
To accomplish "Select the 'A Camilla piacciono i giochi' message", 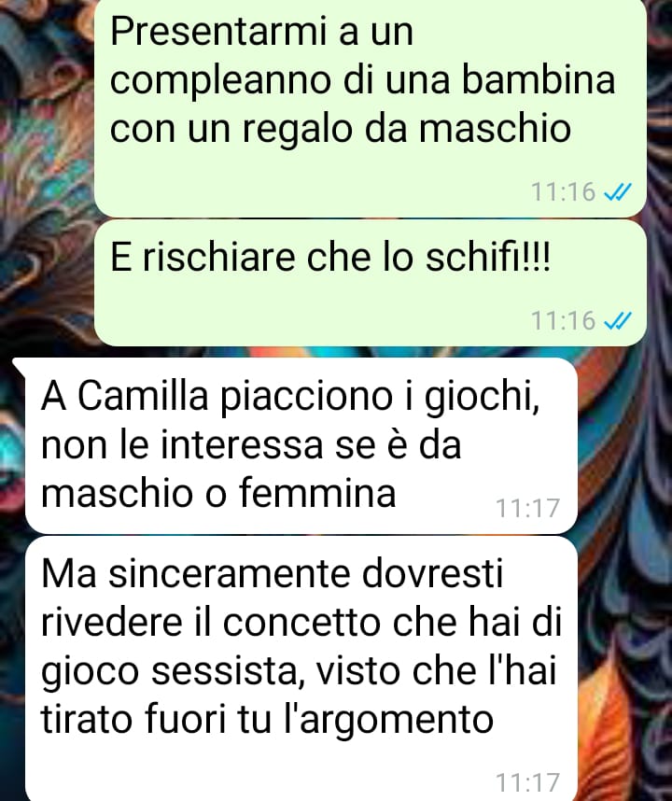I will click(301, 445).
